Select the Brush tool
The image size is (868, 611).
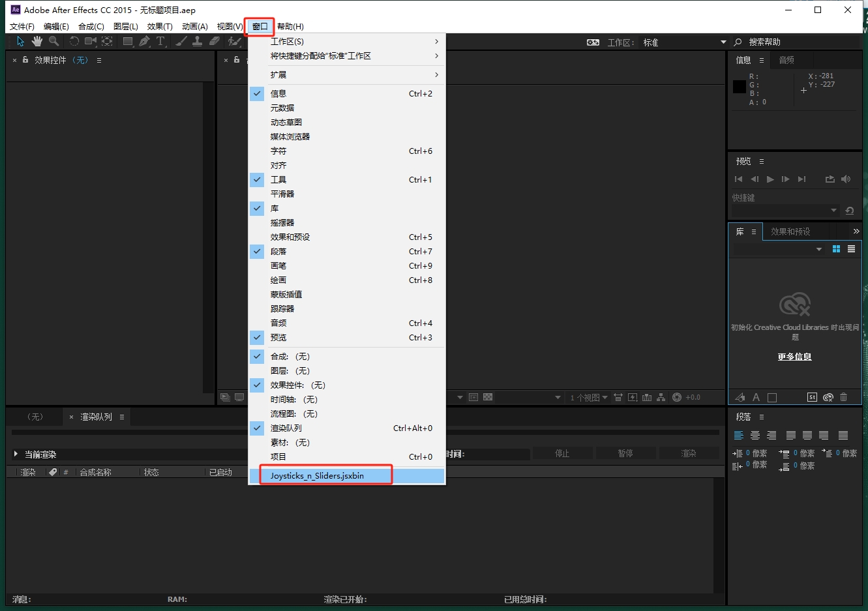tap(181, 41)
